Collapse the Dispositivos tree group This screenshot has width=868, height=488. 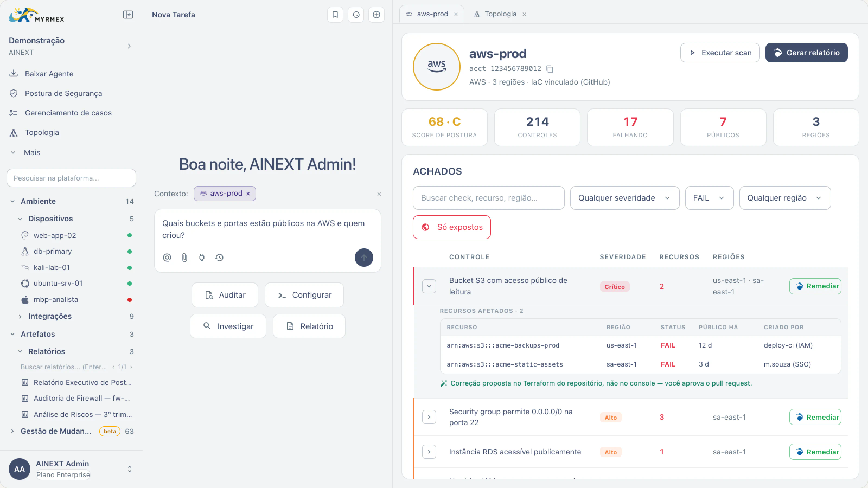(20, 219)
